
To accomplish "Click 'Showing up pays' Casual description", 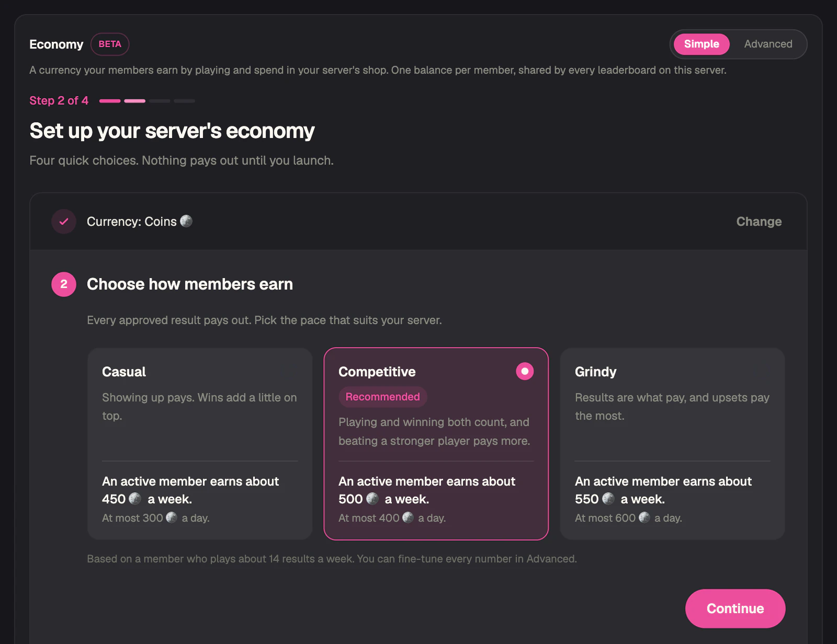I will (x=200, y=407).
